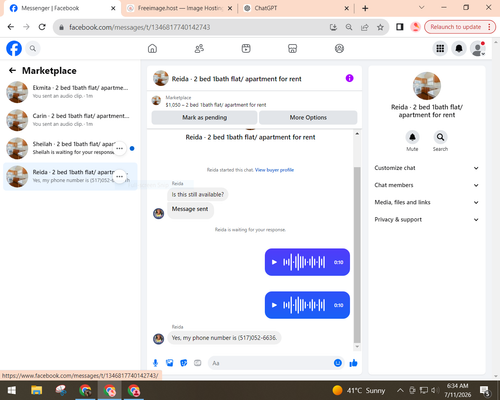500x400 pixels.
Task: Share this page from the address bar
Action: pyautogui.click(x=365, y=27)
